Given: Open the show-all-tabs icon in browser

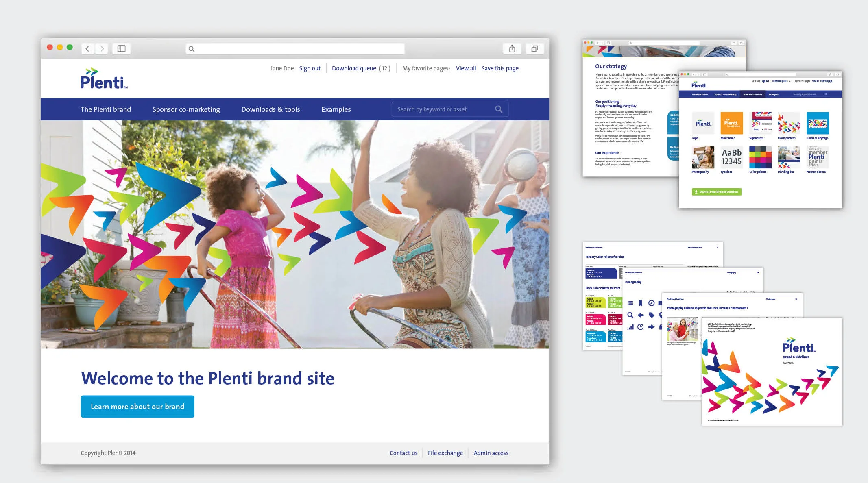Looking at the screenshot, I should click(534, 49).
